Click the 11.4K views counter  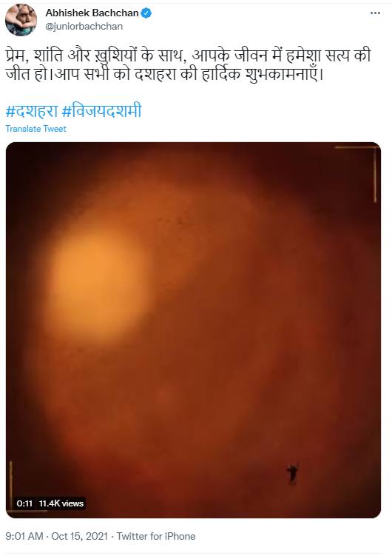click(x=61, y=503)
